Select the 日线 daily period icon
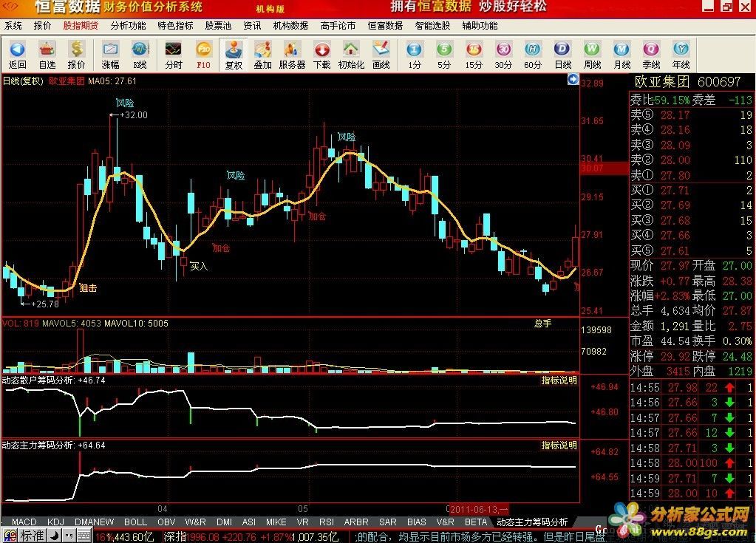This screenshot has height=543, width=756. click(562, 55)
